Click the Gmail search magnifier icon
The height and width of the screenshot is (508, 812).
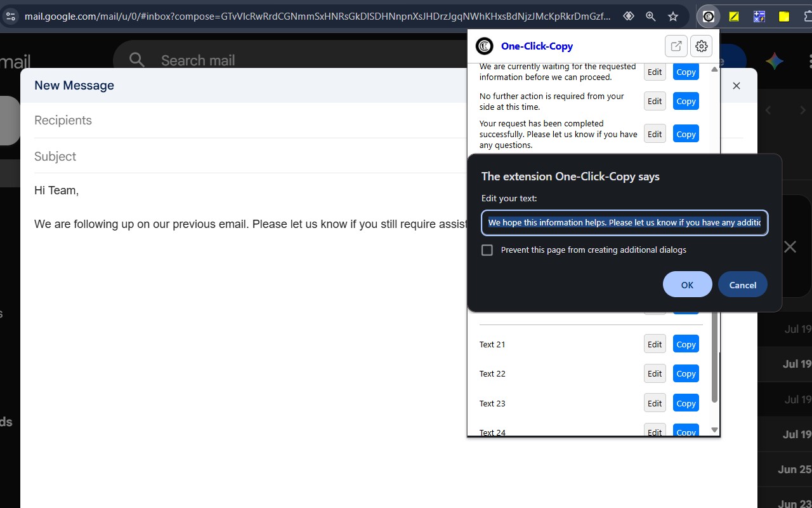(136, 60)
